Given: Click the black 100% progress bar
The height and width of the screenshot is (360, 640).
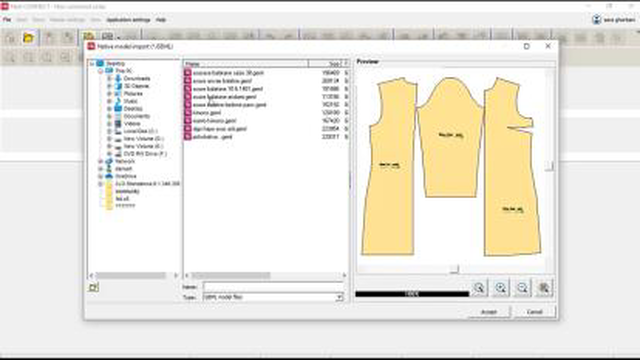Looking at the screenshot, I should [412, 294].
